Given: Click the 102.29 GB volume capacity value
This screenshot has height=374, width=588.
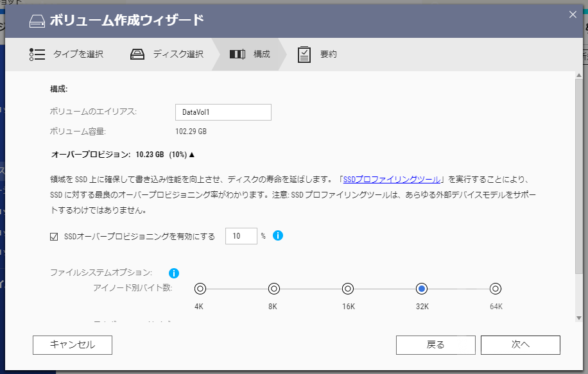Looking at the screenshot, I should 191,132.
